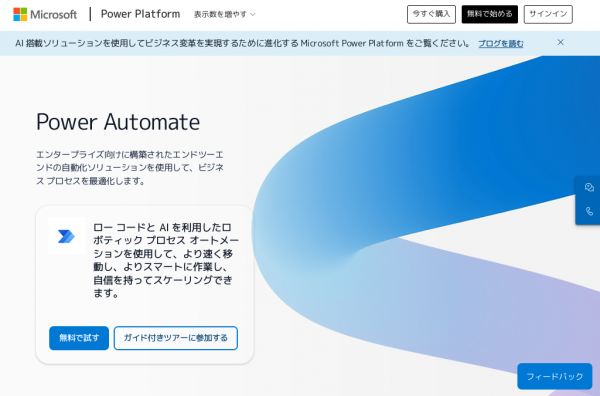Click the Power Automate arrow logo in the card
Screen dimensions: 600x396
pos(66,236)
